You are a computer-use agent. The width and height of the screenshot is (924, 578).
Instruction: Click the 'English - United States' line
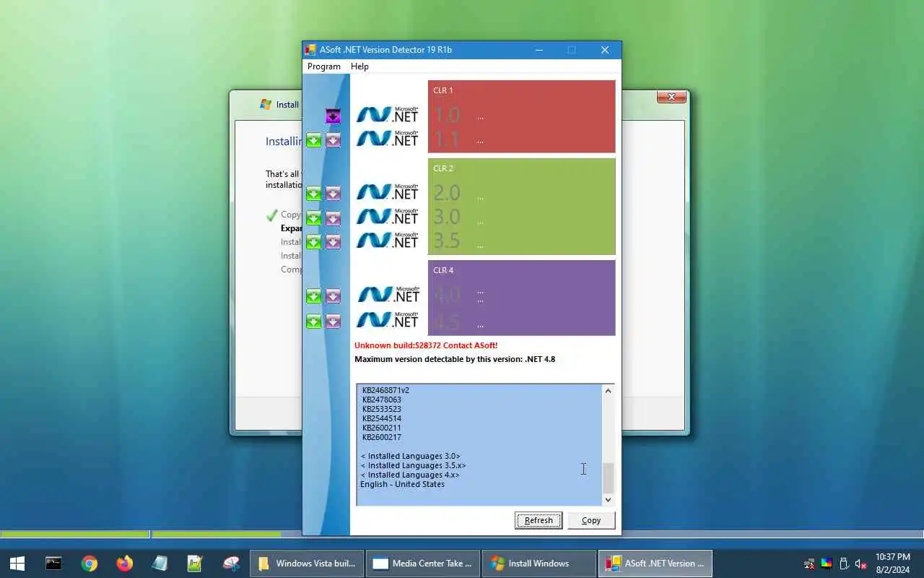point(402,484)
